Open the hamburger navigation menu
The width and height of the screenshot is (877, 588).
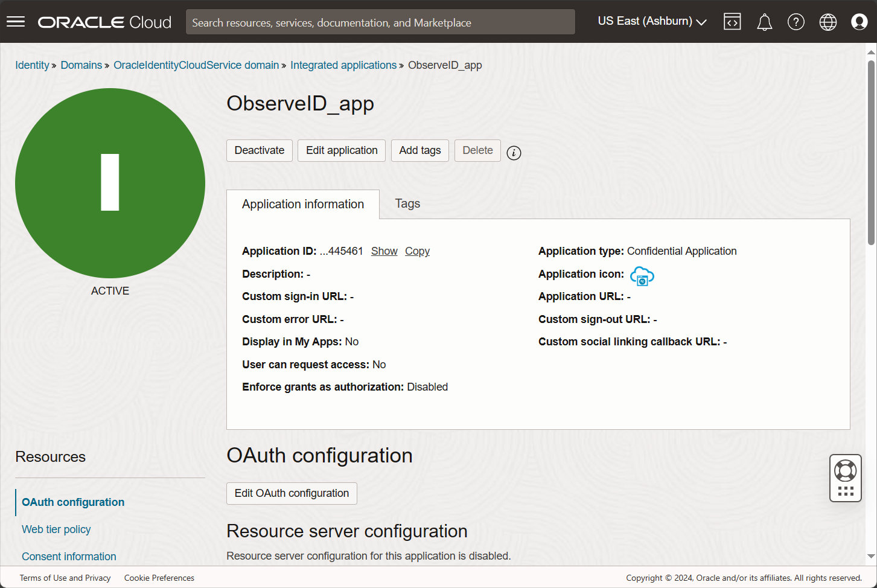coord(16,22)
